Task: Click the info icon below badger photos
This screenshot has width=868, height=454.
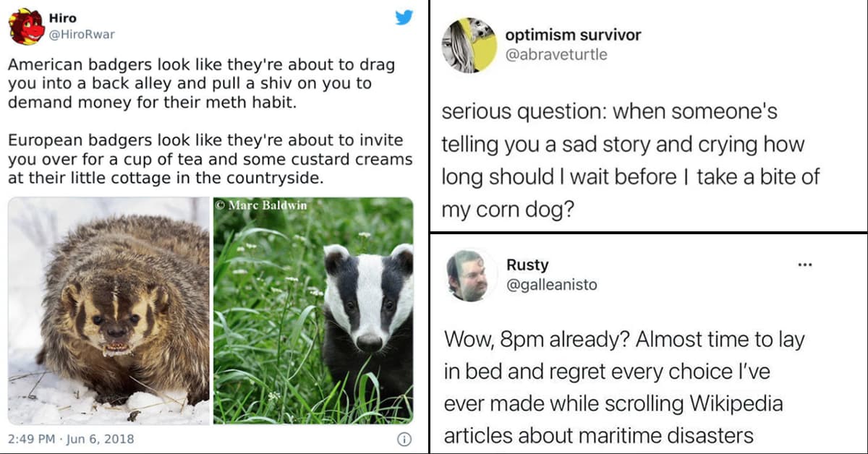Action: point(404,439)
